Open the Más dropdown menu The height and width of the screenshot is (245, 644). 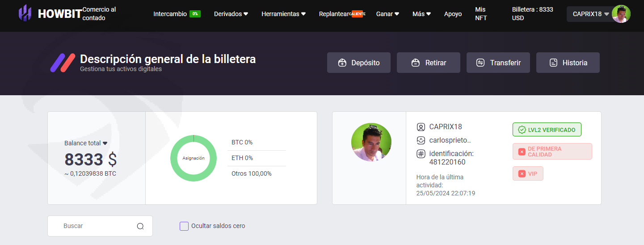click(x=422, y=14)
